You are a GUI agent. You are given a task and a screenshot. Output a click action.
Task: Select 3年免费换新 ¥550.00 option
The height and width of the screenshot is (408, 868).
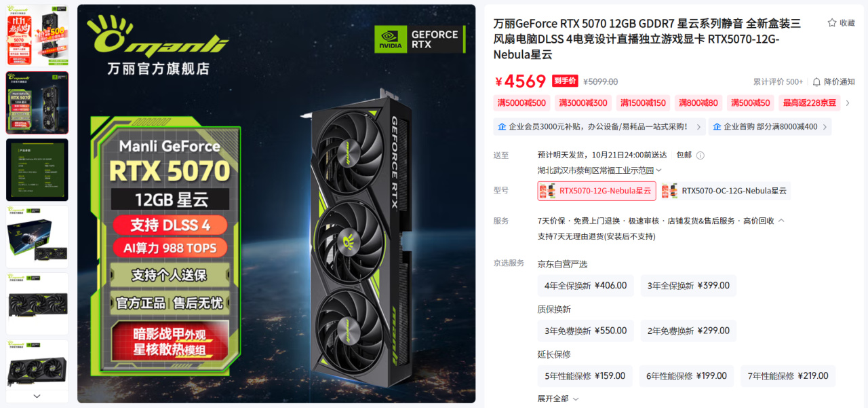(586, 331)
